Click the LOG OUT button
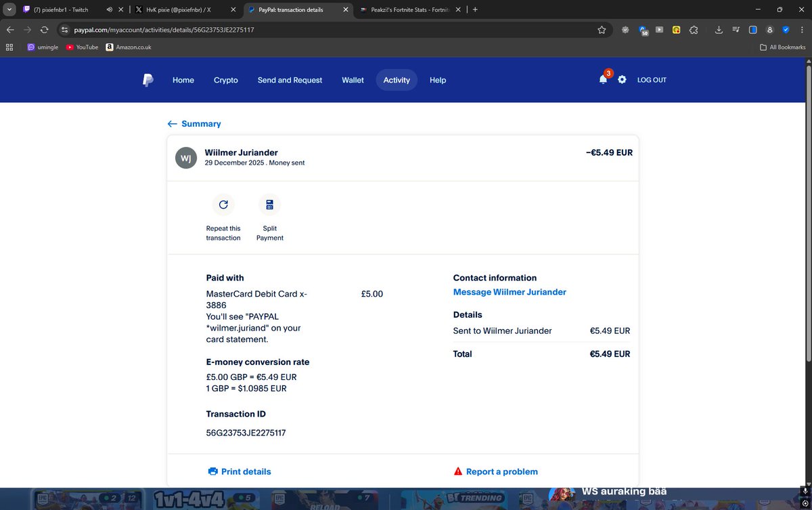The width and height of the screenshot is (812, 510). (652, 80)
